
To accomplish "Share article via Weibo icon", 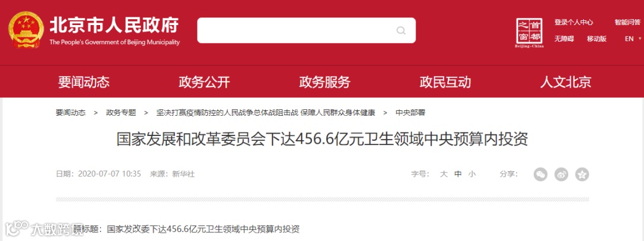I will pyautogui.click(x=561, y=175).
